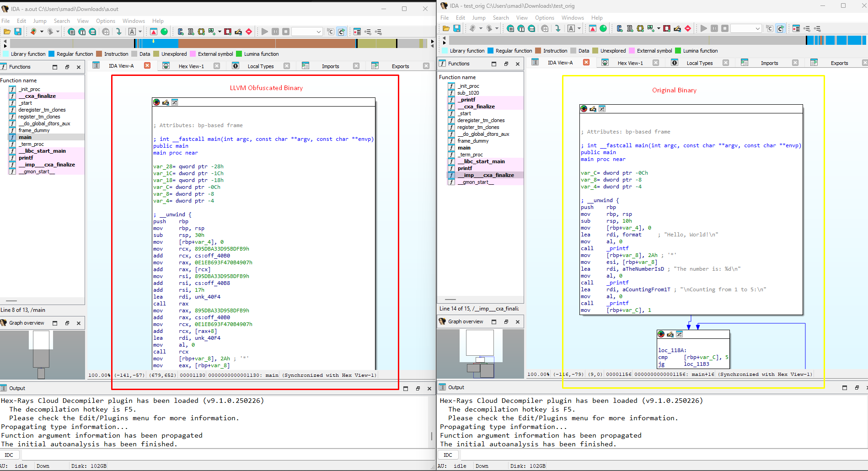Click the T text search icon in test_orig toolbar
The image size is (868, 471).
click(x=521, y=28)
